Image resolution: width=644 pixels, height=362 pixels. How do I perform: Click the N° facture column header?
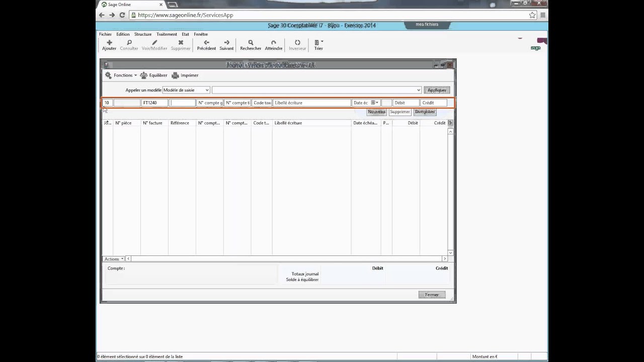(x=154, y=123)
